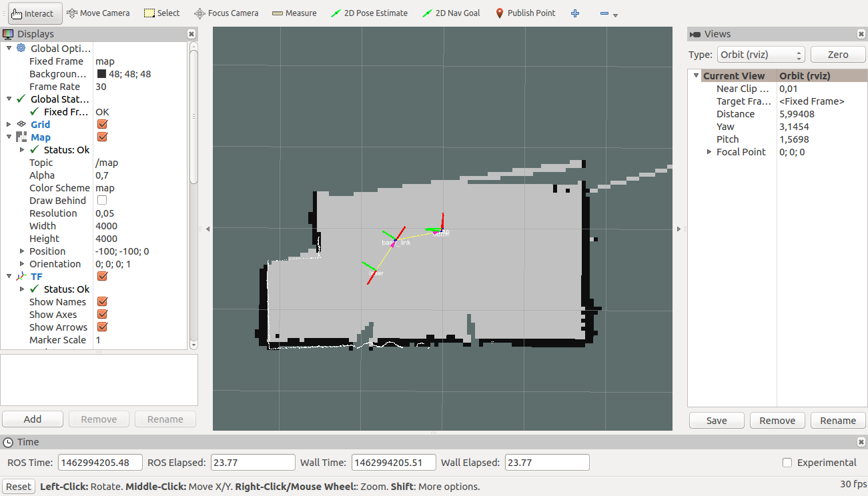Select the 2D Nav Goal tool
868x496 pixels.
coord(451,13)
